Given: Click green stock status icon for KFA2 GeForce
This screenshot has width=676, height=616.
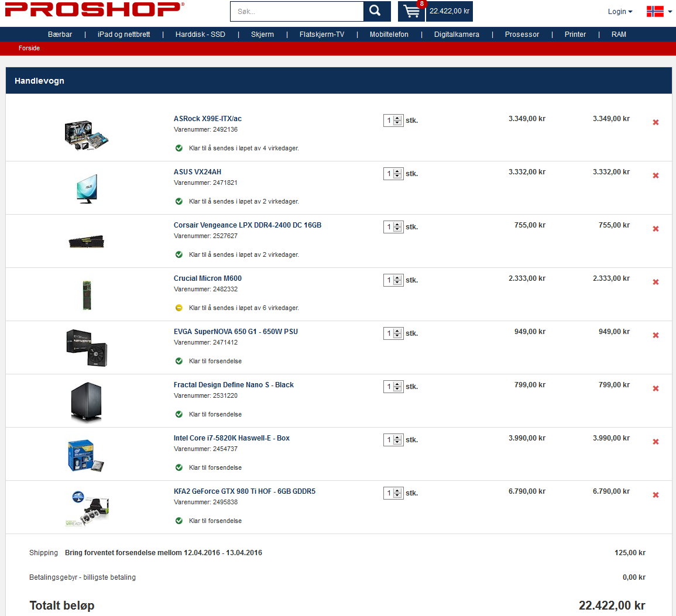Looking at the screenshot, I should (179, 521).
